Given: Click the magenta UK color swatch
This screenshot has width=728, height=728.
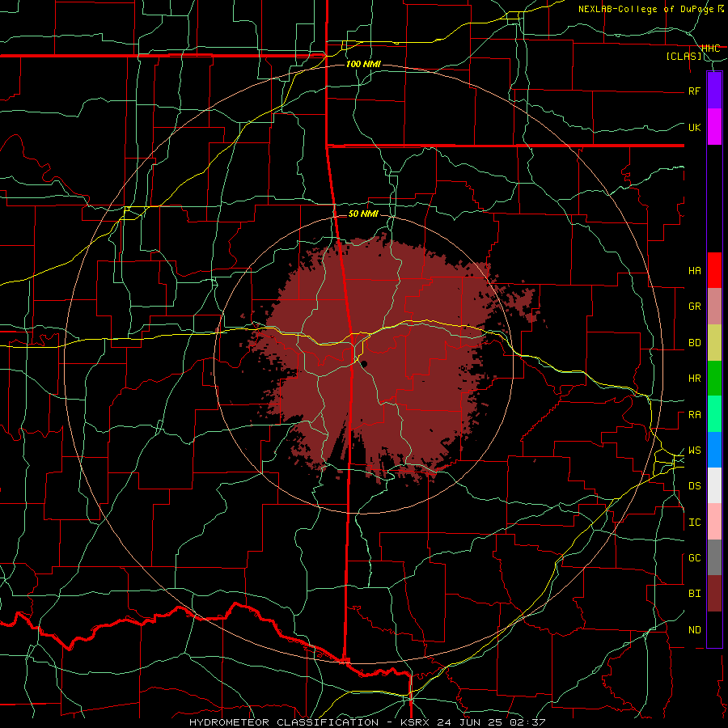Looking at the screenshot, I should coord(714,127).
